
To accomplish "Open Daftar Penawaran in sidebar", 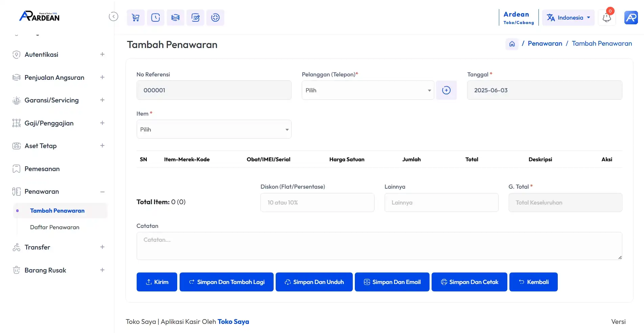I will 54,227.
